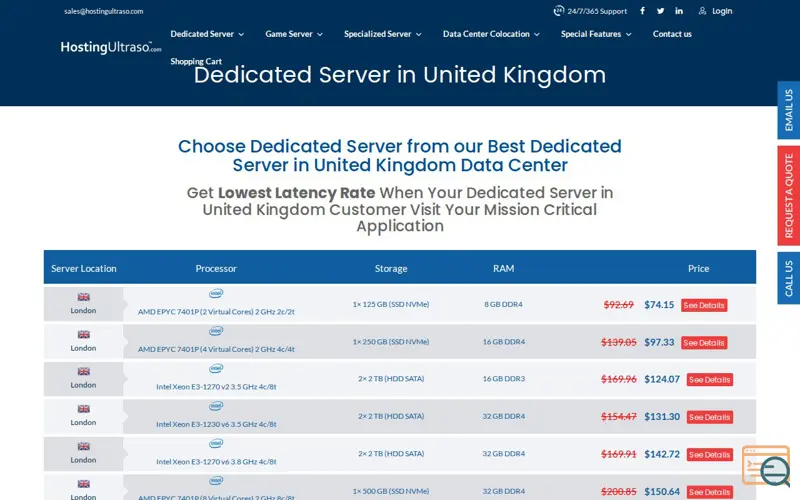See Details for the $74.15 server
This screenshot has width=800, height=500.
[x=704, y=305]
